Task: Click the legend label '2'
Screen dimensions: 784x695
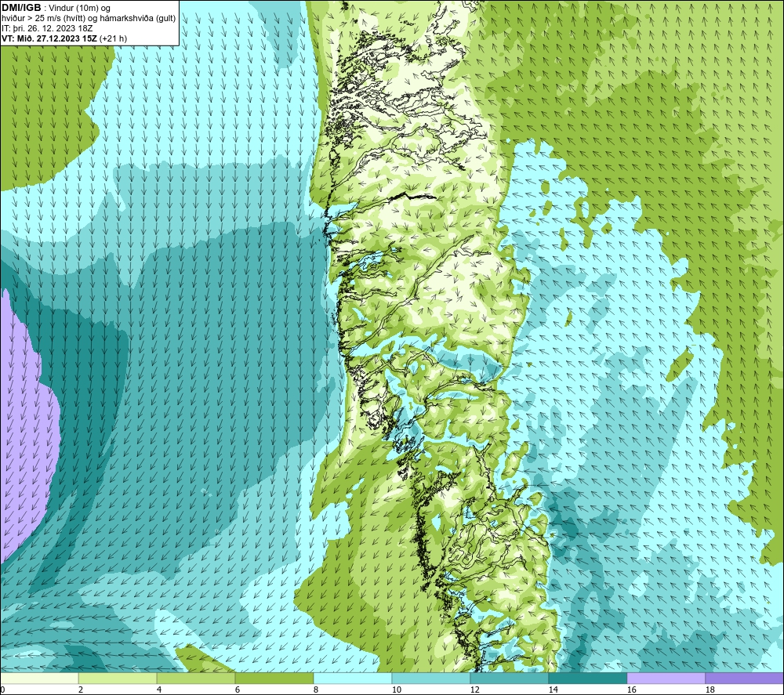Action: pos(81,690)
